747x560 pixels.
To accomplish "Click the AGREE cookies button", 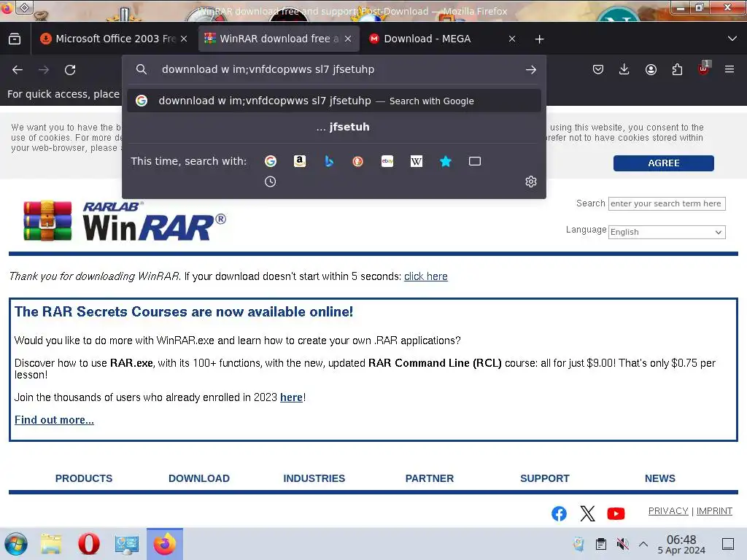I will click(x=663, y=163).
